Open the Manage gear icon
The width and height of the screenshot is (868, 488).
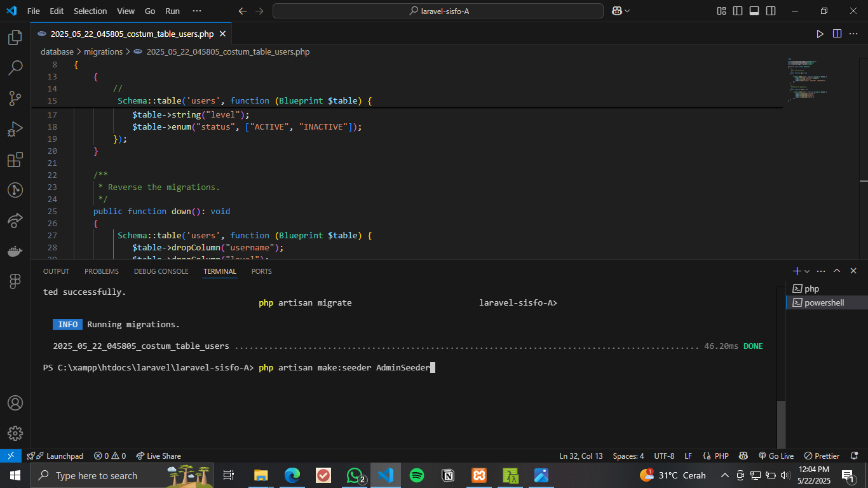click(x=15, y=433)
